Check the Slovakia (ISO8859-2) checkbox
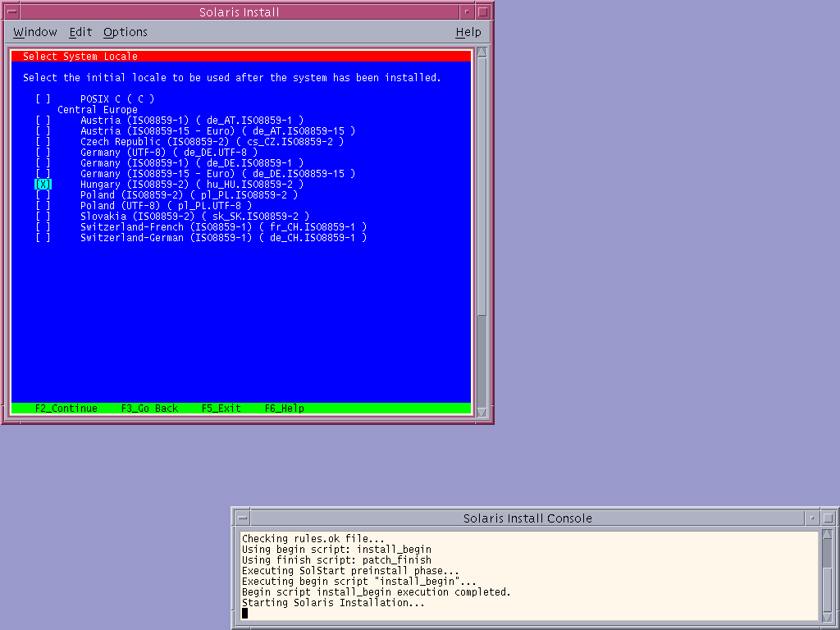Screen dimensions: 840x630 point(43,217)
